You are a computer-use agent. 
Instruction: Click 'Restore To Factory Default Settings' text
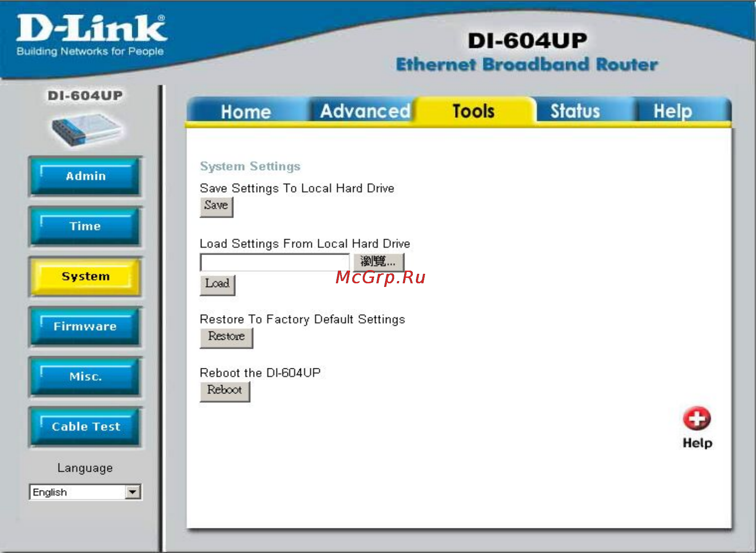(x=302, y=319)
